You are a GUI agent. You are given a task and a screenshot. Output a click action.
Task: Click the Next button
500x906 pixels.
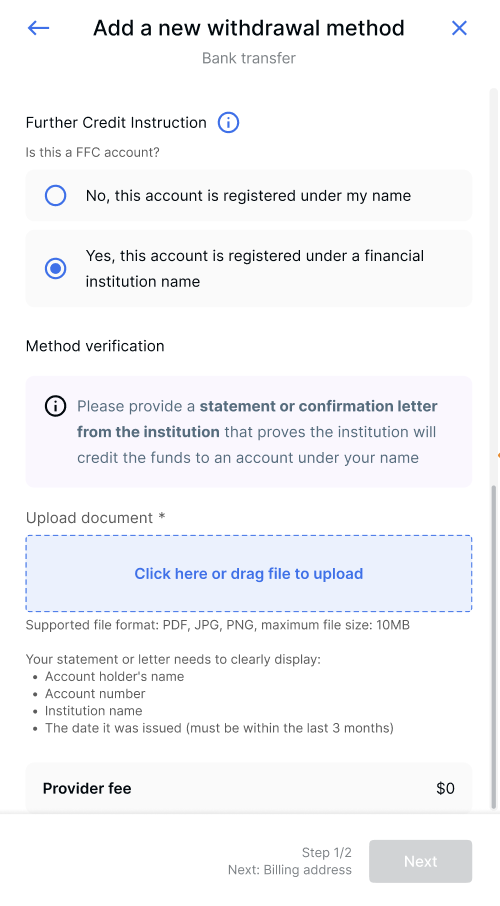click(x=421, y=861)
